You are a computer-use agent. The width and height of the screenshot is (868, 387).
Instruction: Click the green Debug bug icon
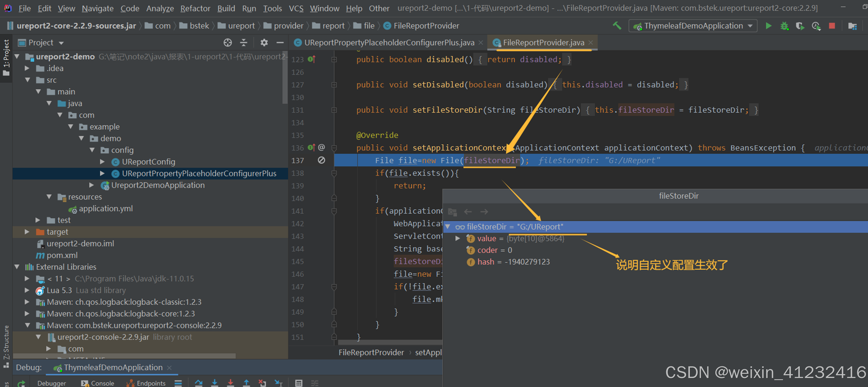[784, 26]
